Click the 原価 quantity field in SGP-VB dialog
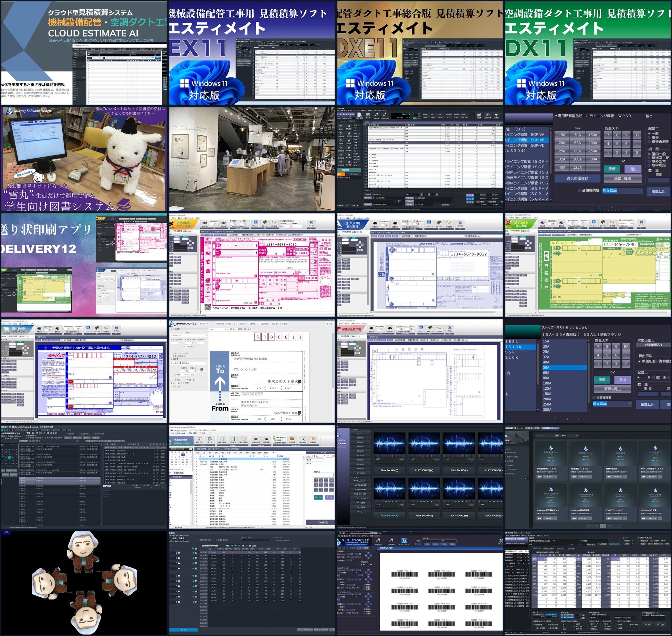This screenshot has height=636, width=672. point(659,180)
